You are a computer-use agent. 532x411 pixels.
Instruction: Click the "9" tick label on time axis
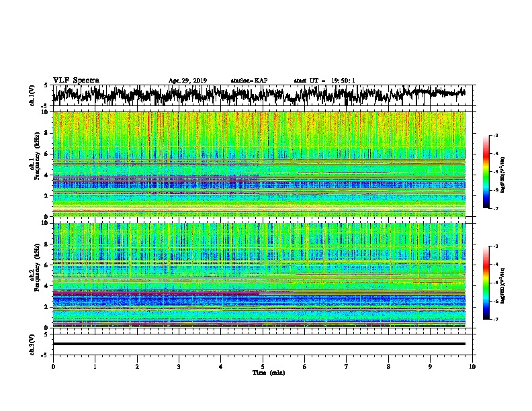pyautogui.click(x=430, y=366)
